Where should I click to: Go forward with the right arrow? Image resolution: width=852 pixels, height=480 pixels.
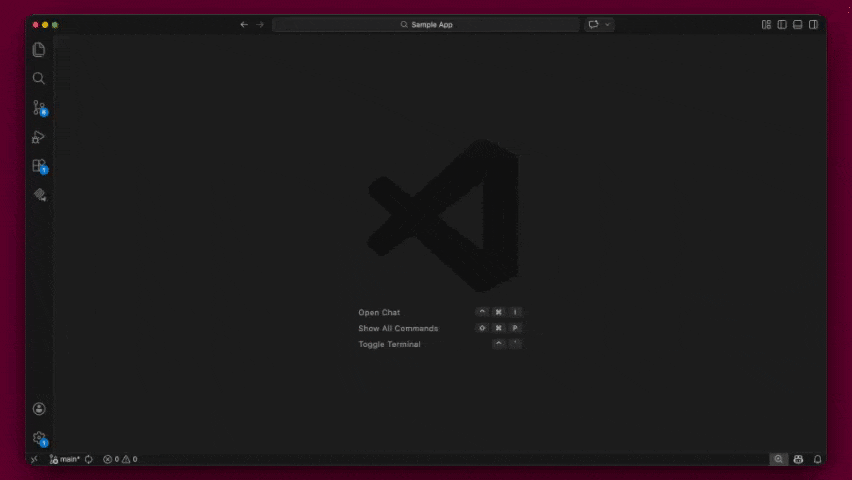tap(260, 24)
